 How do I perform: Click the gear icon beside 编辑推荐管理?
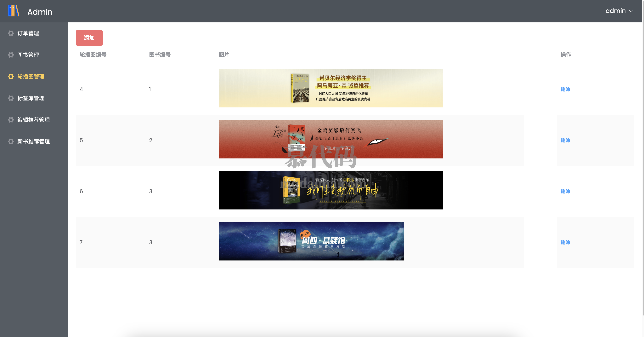11,120
